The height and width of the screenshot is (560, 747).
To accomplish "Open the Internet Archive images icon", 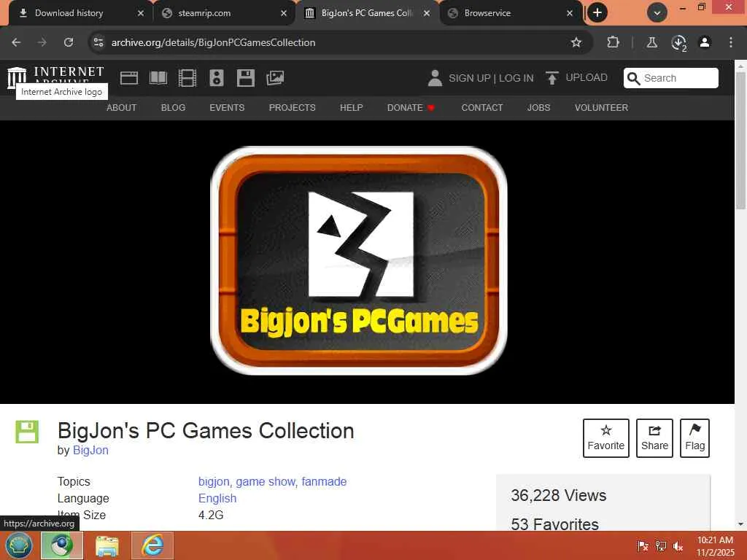I will pos(275,77).
